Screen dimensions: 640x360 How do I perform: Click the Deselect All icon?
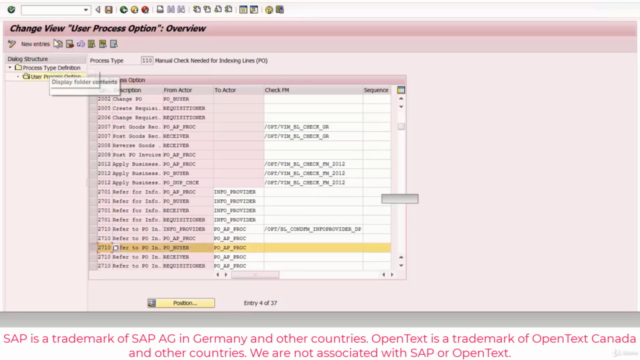(x=113, y=44)
